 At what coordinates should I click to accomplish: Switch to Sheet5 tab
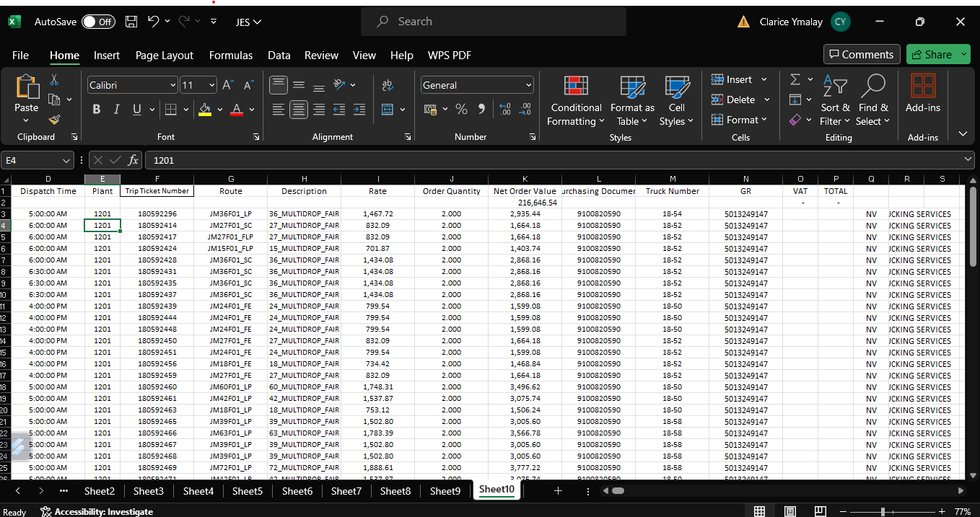(248, 491)
